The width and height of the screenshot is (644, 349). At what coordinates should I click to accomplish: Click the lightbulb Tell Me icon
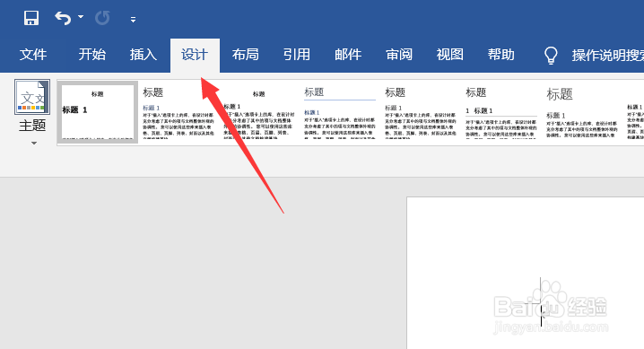pos(551,56)
